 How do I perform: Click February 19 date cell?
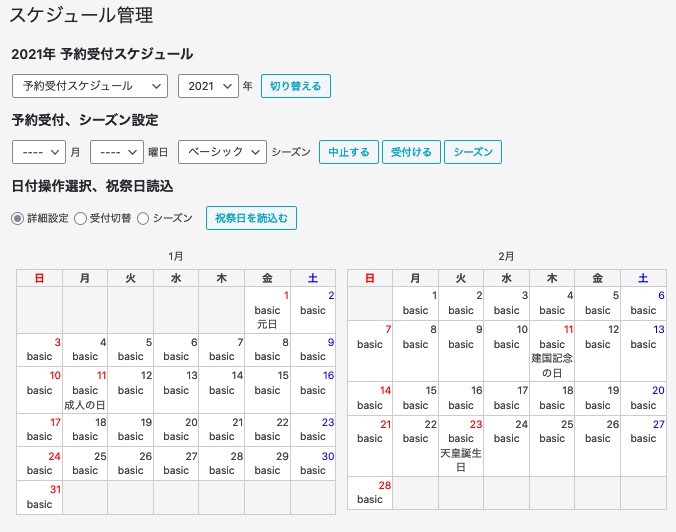pos(598,398)
